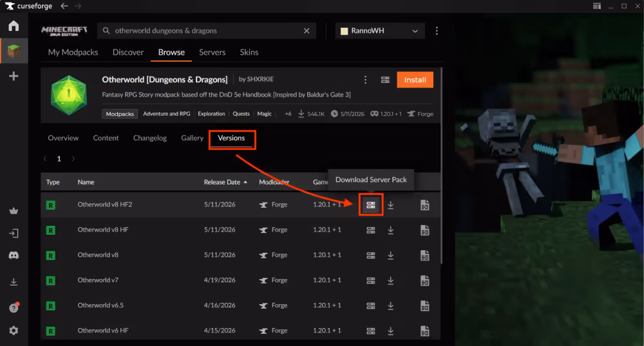Viewport: 644px width, 346px height.
Task: Switch to My Modpacks tab
Action: [73, 53]
